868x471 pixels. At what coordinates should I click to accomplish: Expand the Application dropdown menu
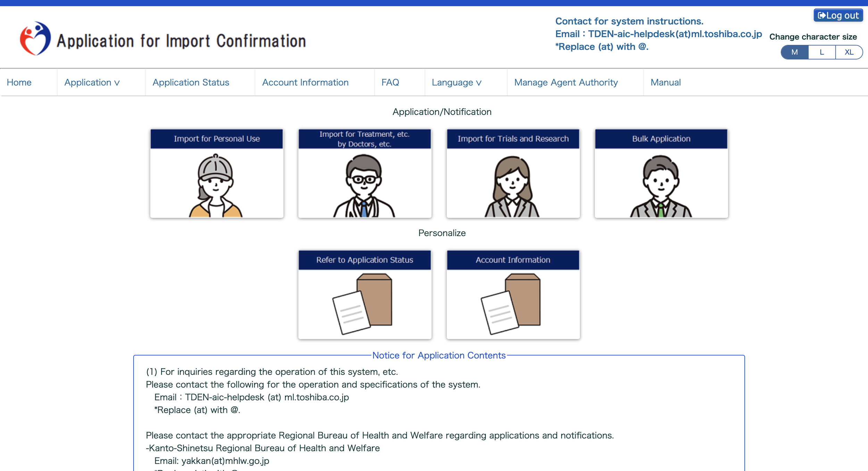[x=92, y=82]
